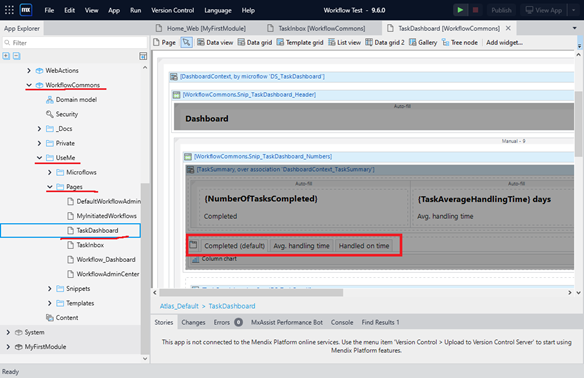Open the Edit menu
Viewport: 584px width, 378px height.
[x=69, y=10]
